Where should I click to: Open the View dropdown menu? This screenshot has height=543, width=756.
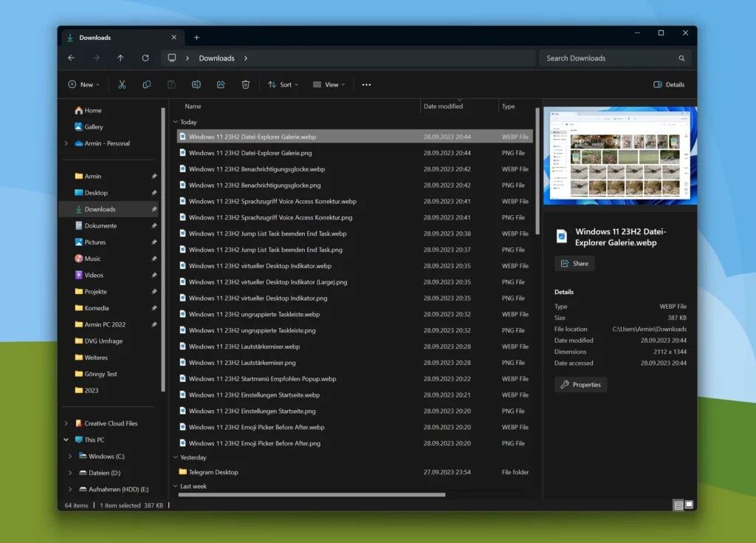pos(329,85)
